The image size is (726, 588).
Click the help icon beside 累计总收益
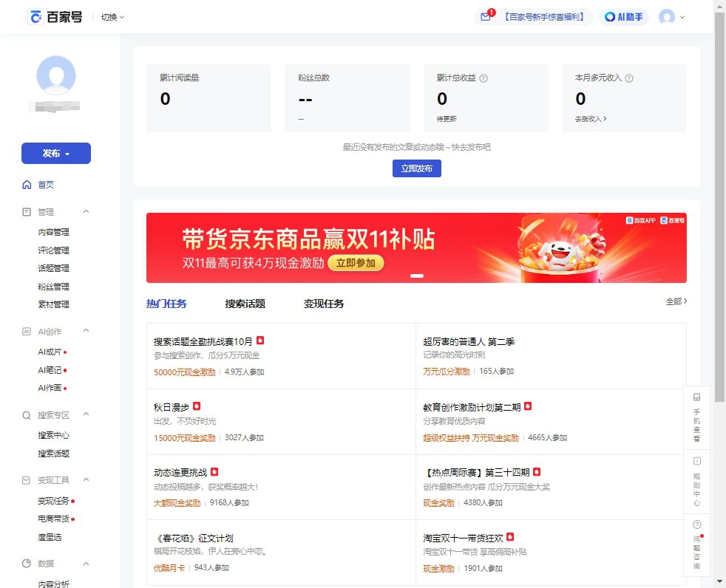click(x=484, y=78)
